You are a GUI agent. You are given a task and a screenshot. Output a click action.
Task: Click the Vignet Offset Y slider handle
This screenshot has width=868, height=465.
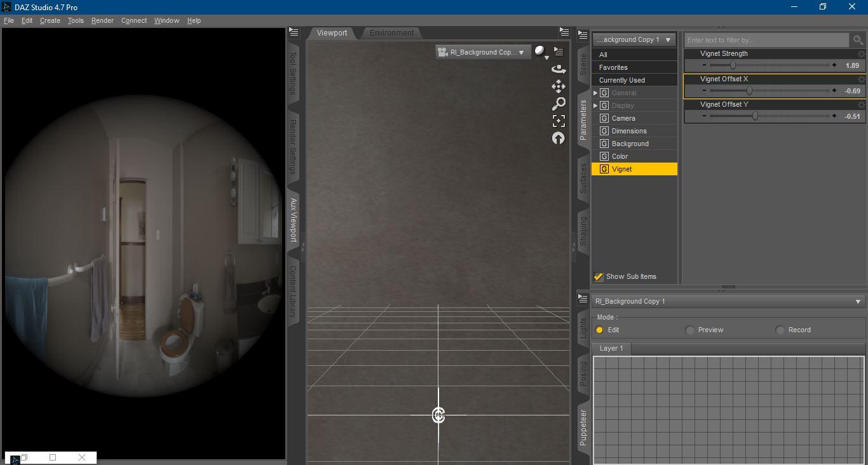[x=755, y=116]
